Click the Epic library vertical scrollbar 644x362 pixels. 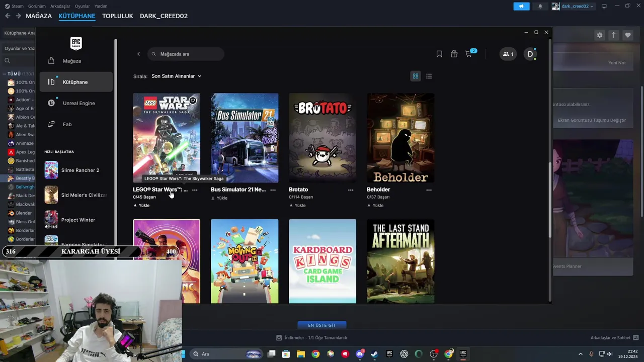point(549,201)
